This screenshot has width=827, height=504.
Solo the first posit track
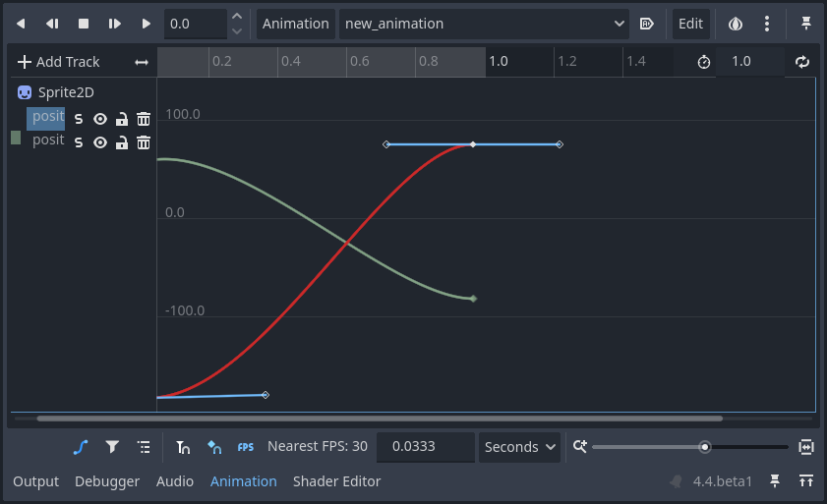point(79,119)
